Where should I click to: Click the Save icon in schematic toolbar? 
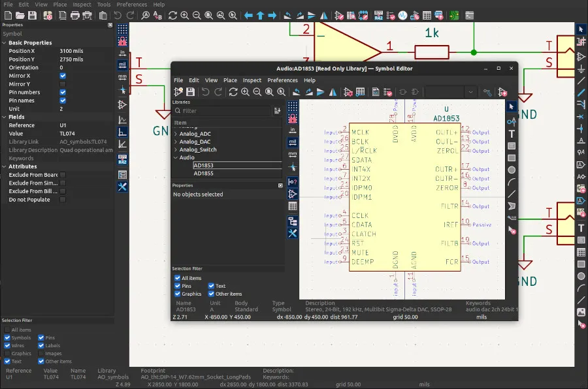point(33,15)
